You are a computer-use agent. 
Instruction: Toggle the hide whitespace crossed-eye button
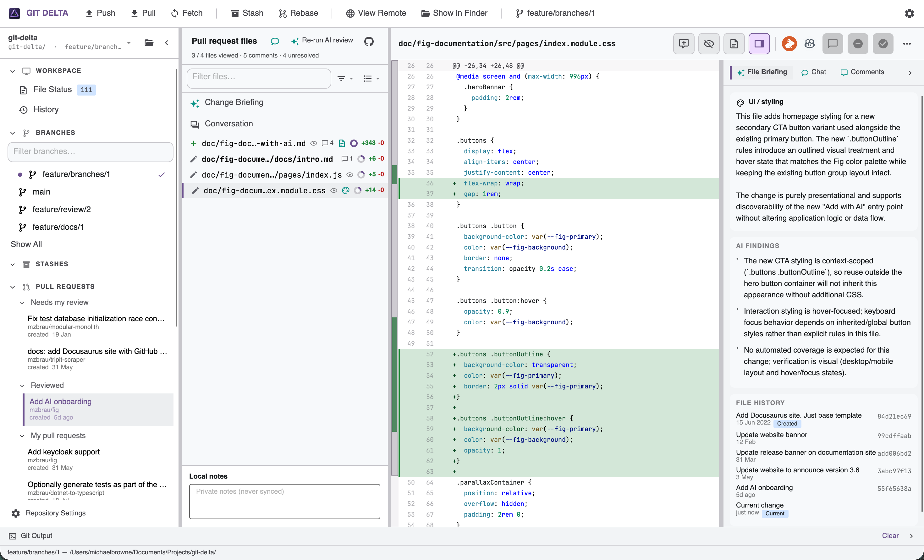[x=709, y=44]
